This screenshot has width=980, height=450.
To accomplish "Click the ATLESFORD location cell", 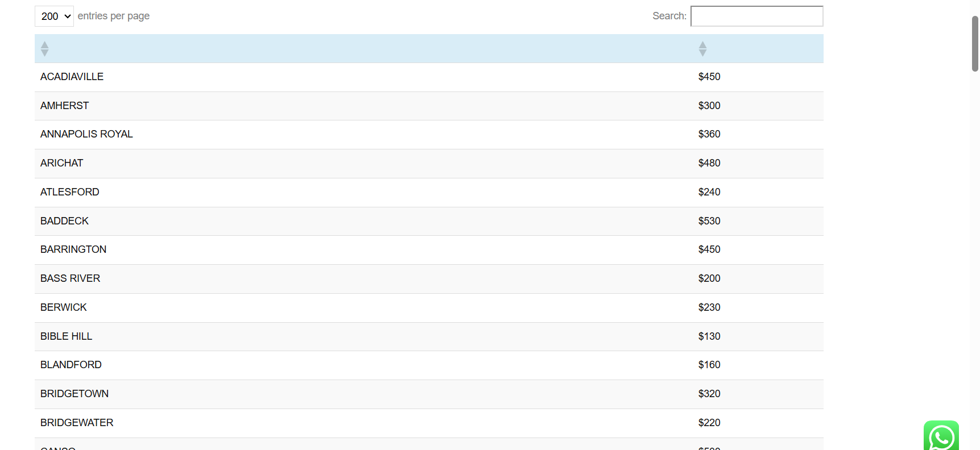I will (69, 192).
